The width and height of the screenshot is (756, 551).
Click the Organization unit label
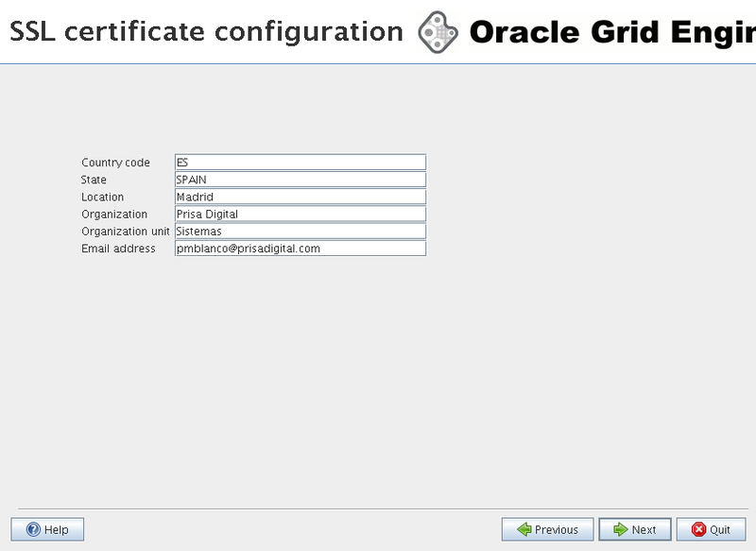point(126,232)
